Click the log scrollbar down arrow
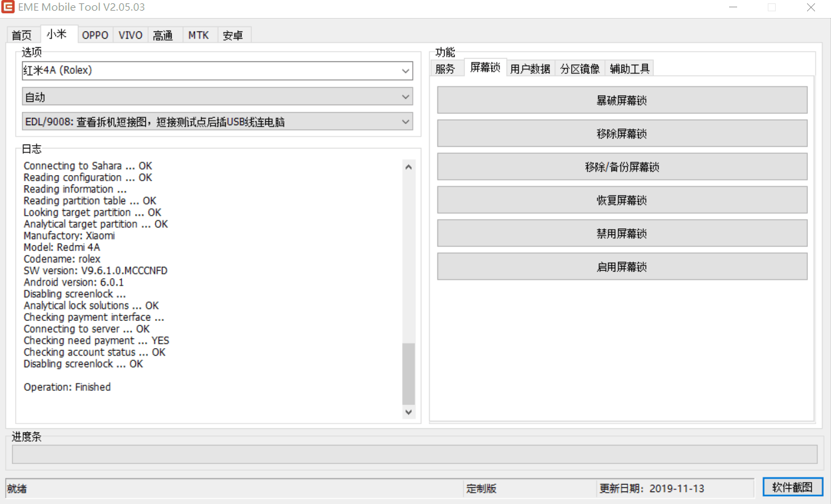The image size is (831, 504). tap(409, 413)
